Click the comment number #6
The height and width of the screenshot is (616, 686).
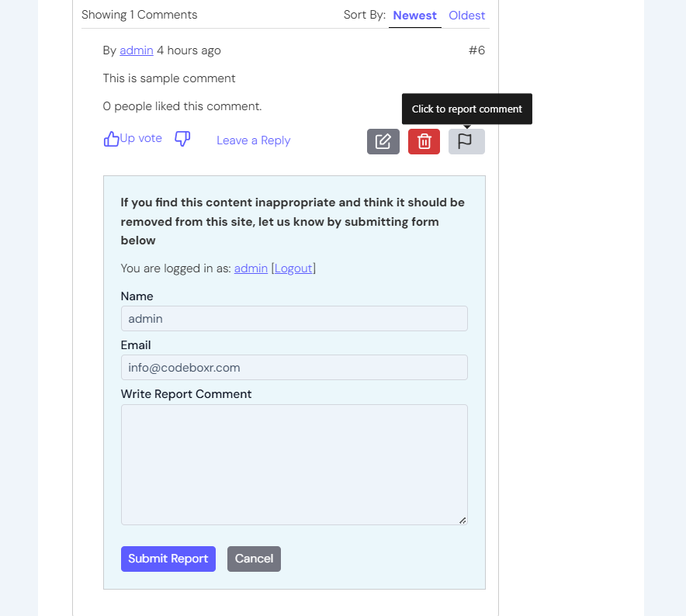pyautogui.click(x=476, y=50)
